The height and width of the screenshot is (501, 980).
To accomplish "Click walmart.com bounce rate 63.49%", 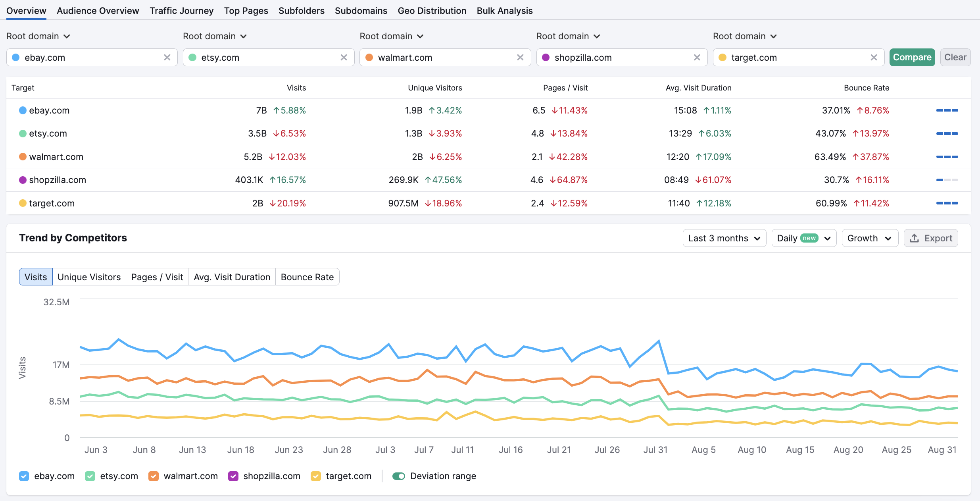I will pyautogui.click(x=830, y=157).
